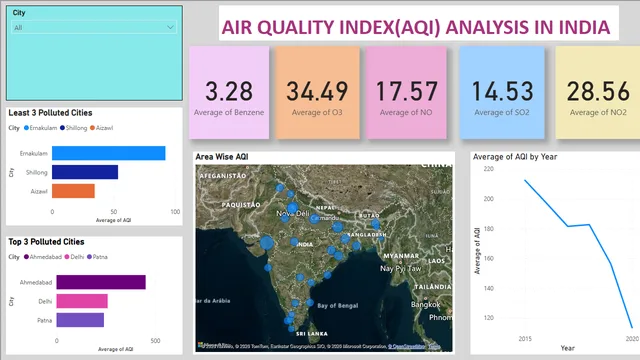Click the SRI LANKA map label
This screenshot has height=360, width=640.
312,333
